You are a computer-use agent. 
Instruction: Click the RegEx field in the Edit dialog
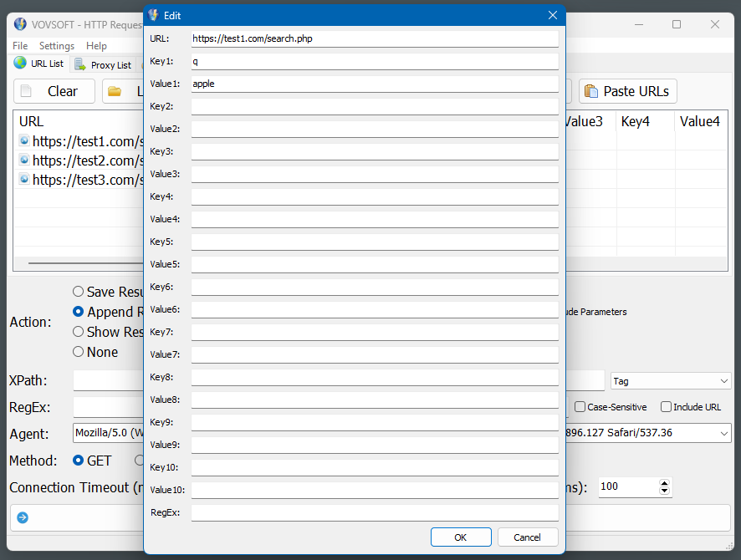pyautogui.click(x=375, y=513)
